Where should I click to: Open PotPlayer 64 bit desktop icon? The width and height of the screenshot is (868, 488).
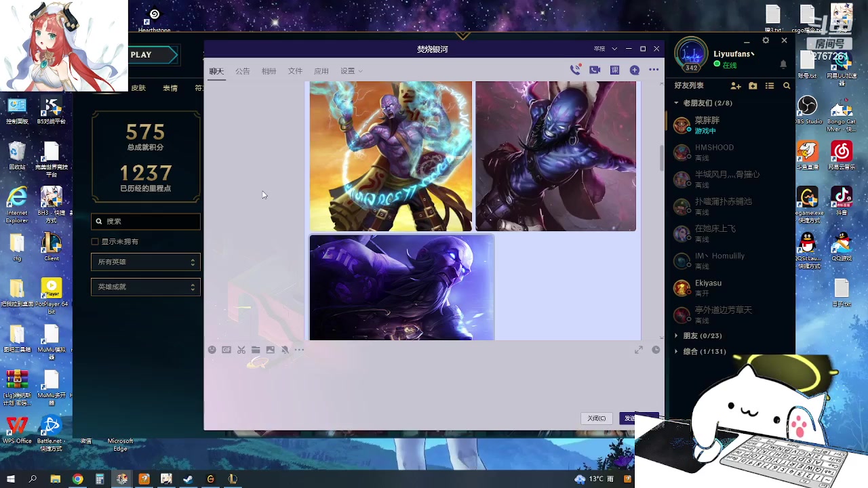pos(52,295)
